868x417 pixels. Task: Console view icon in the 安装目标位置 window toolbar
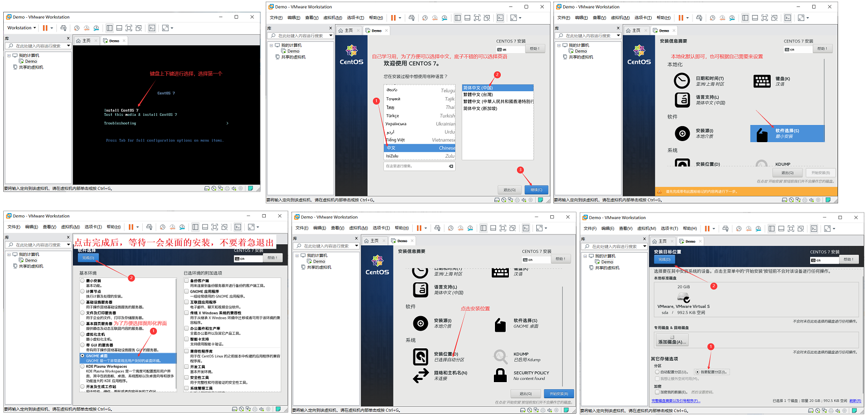(814, 229)
